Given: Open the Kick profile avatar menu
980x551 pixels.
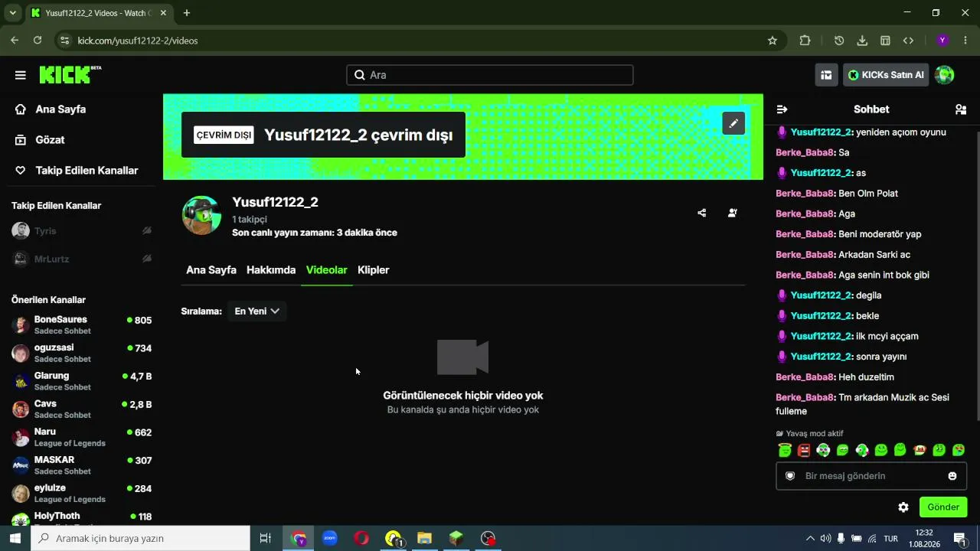Looking at the screenshot, I should click(945, 75).
